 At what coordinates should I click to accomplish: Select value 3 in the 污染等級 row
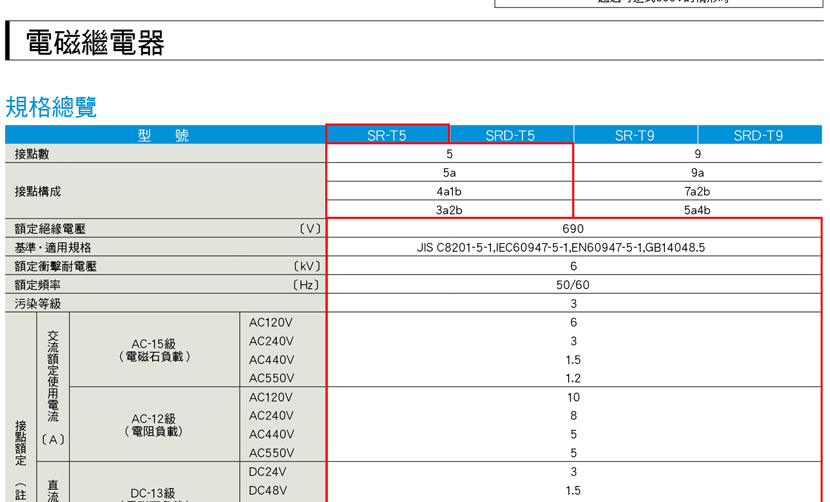pos(573,304)
